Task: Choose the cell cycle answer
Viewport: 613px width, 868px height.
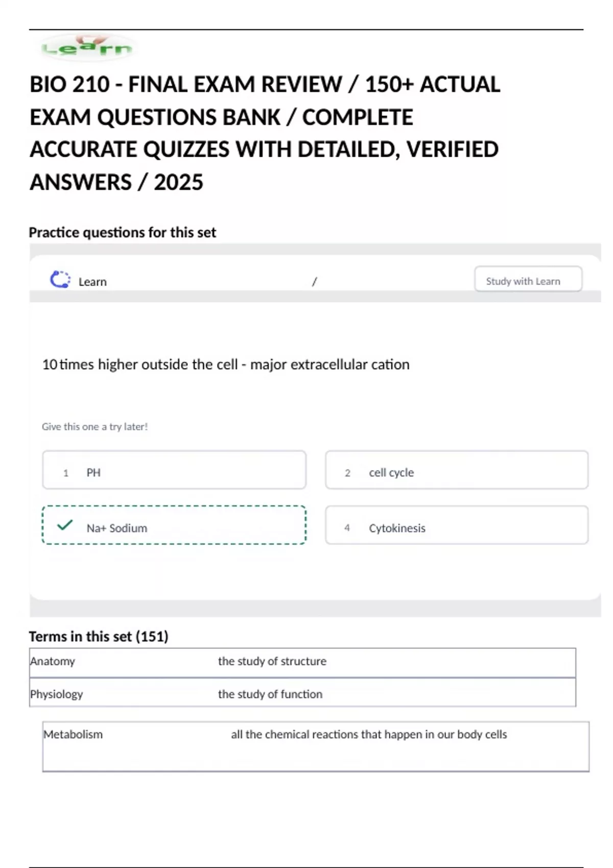Action: [x=456, y=470]
